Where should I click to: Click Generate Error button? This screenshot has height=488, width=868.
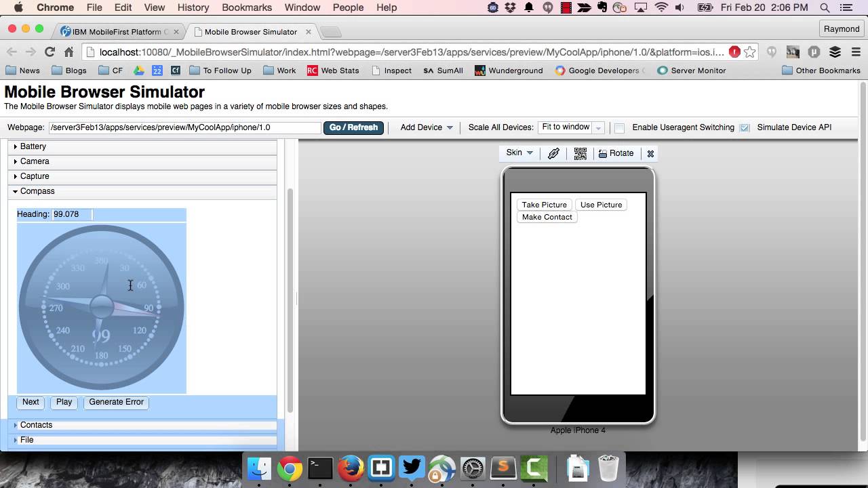[117, 402]
